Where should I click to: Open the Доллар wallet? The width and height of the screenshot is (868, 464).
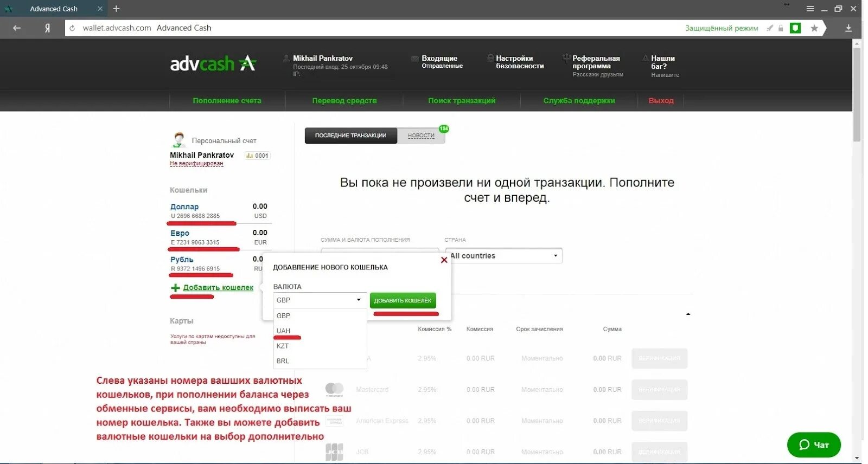tap(184, 207)
